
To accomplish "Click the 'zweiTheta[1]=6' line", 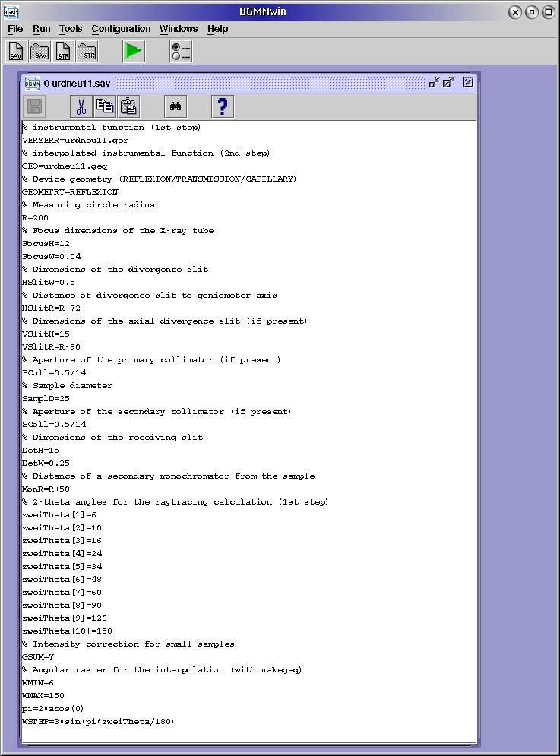I will (x=59, y=515).
